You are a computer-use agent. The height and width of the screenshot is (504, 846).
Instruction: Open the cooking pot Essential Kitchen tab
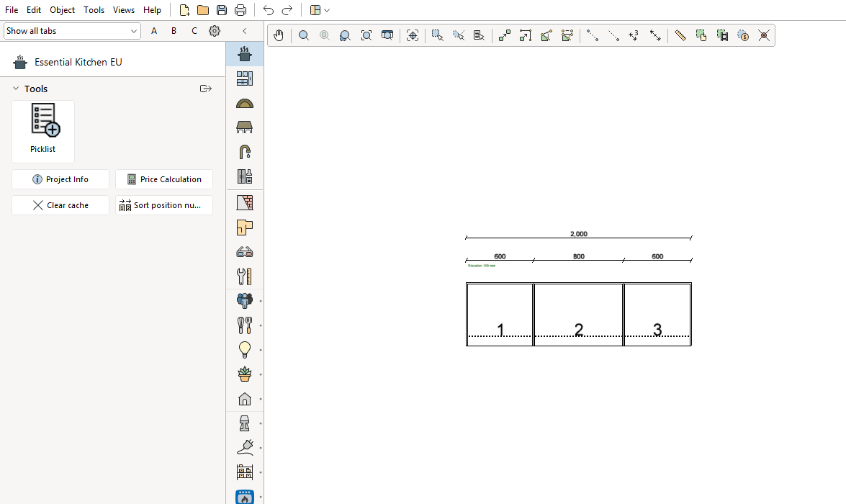244,54
